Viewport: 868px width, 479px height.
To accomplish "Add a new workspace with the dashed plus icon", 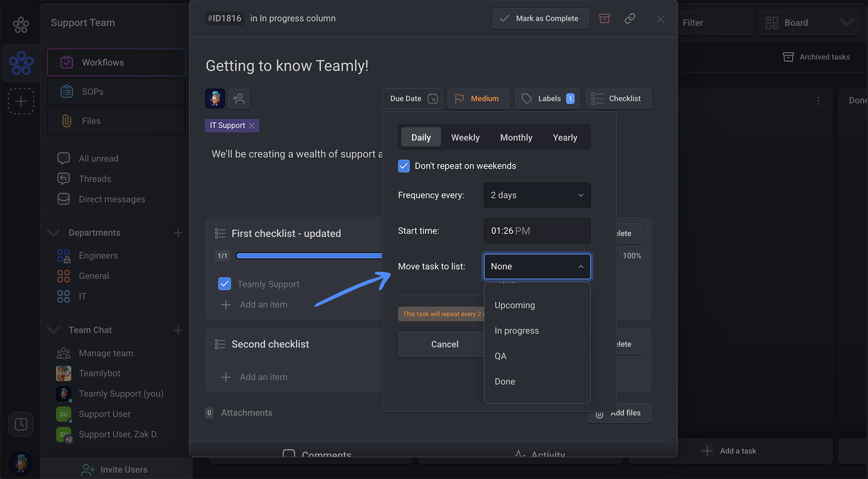I will [x=21, y=101].
